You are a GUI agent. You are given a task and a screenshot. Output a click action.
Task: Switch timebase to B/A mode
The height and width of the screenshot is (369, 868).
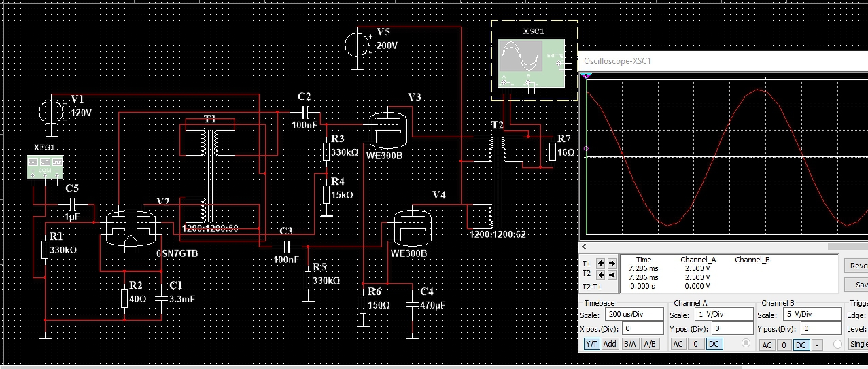click(x=630, y=344)
